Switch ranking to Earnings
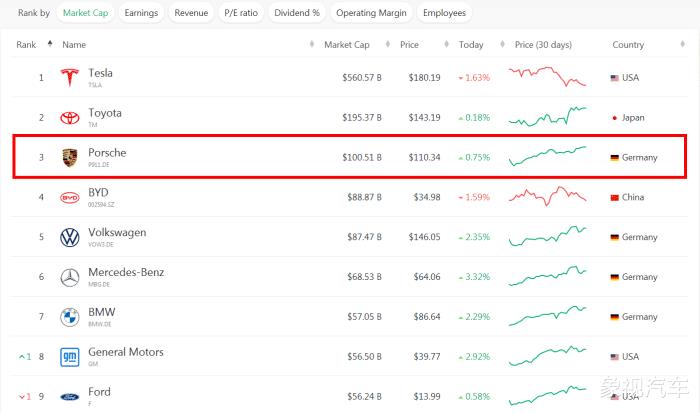This screenshot has height=413, width=700. [141, 13]
